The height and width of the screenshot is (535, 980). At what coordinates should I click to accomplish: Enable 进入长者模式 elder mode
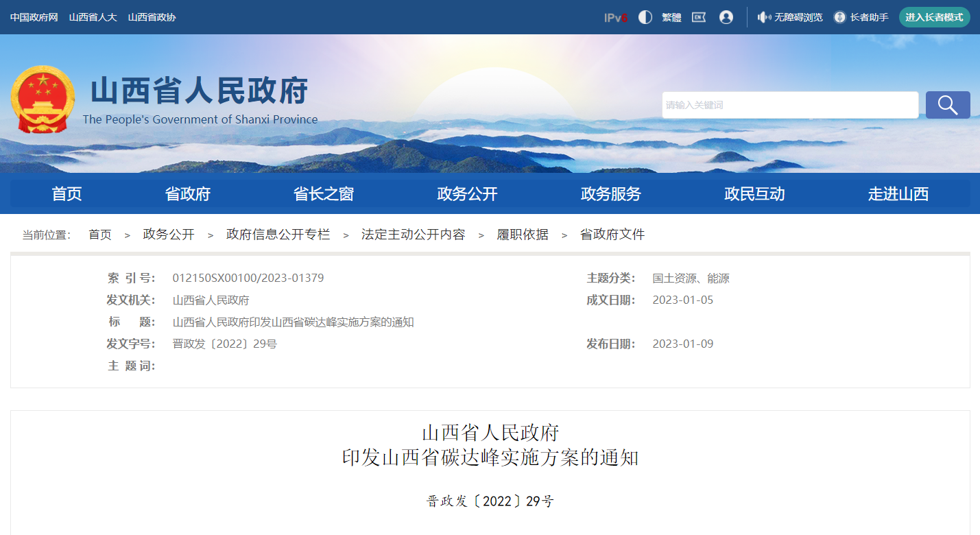point(935,17)
